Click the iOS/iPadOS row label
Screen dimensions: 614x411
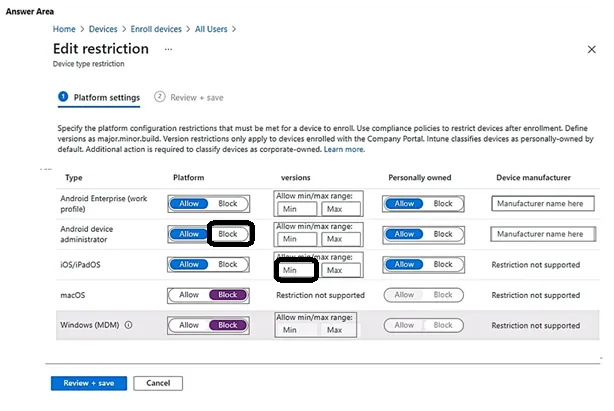tap(80, 265)
